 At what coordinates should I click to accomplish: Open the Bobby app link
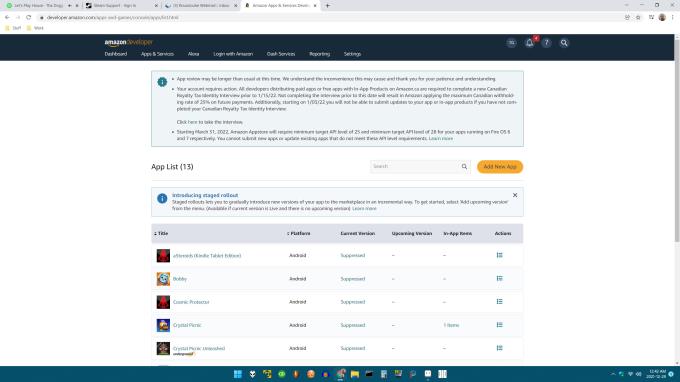click(x=180, y=279)
